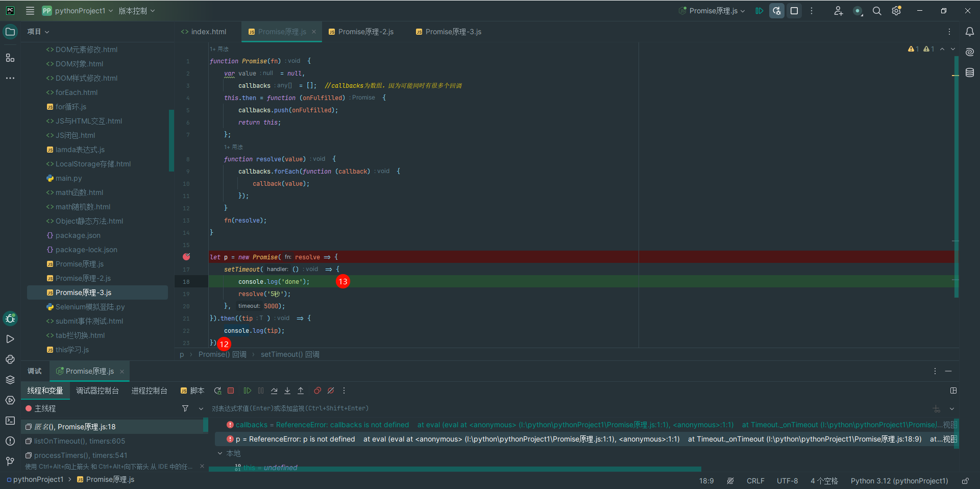
Task: Click Promise() 回调 breadcrumb
Action: (x=223, y=354)
